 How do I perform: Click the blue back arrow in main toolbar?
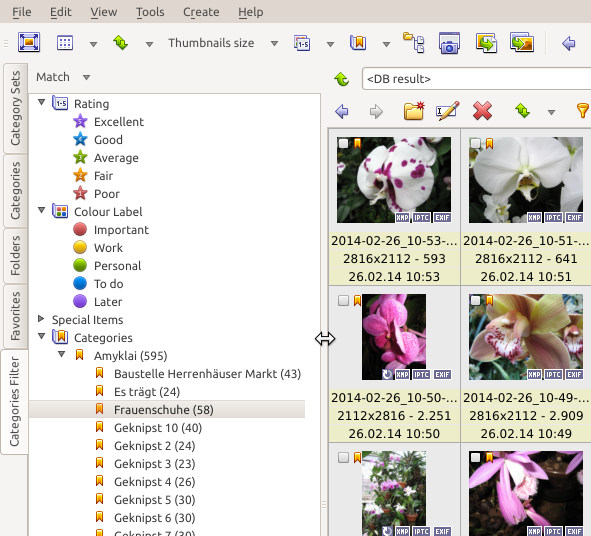tap(568, 43)
